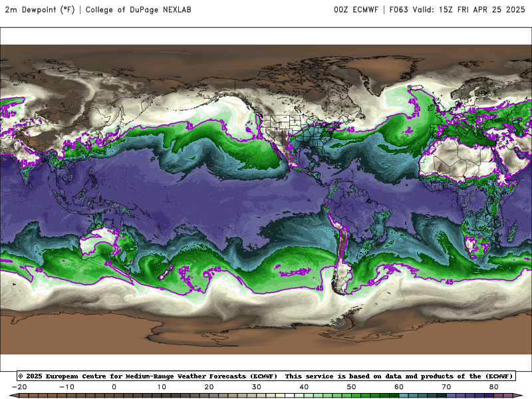Click New Zealand on the dewpoint map
This screenshot has height=399, width=532.
166,273
